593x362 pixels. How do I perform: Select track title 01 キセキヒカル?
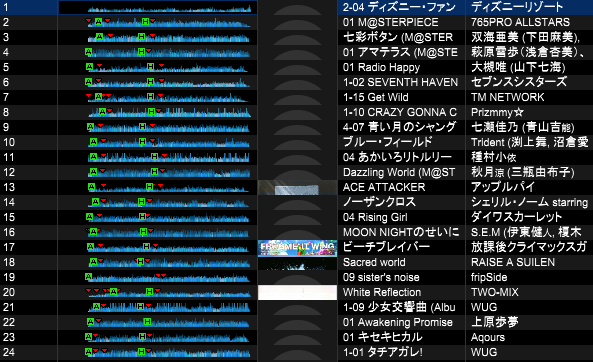pyautogui.click(x=382, y=337)
